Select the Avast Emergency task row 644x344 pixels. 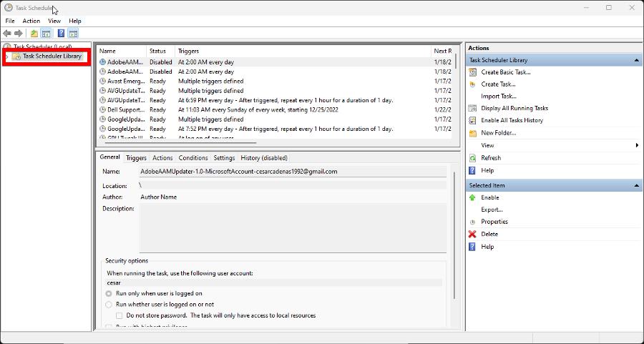pyautogui.click(x=275, y=82)
